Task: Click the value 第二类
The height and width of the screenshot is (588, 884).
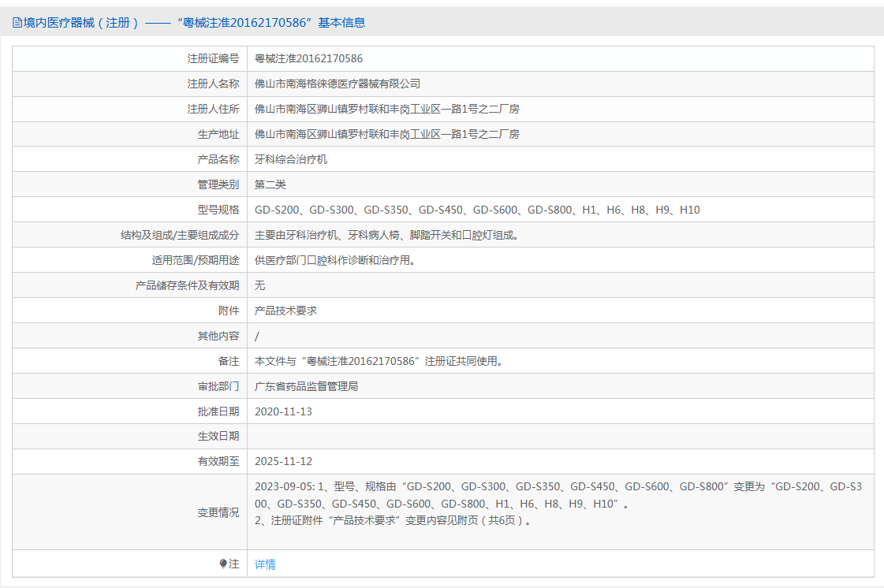Action: [270, 184]
